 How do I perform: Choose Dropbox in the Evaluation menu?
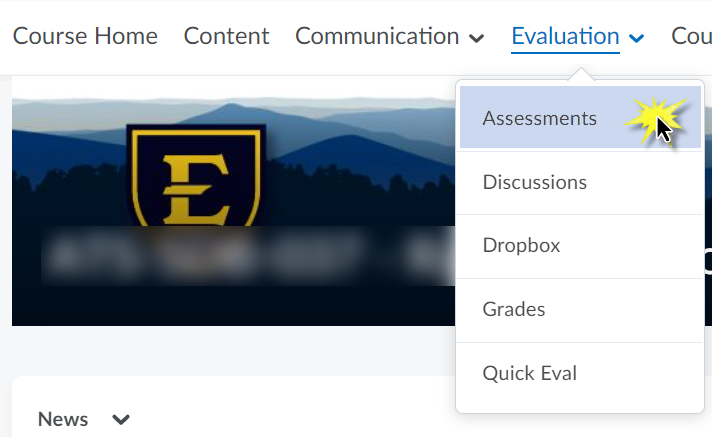tap(521, 245)
